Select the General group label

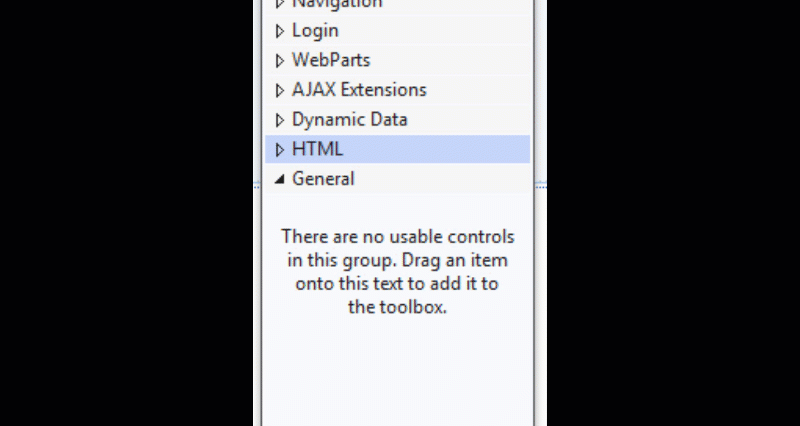pyautogui.click(x=323, y=179)
